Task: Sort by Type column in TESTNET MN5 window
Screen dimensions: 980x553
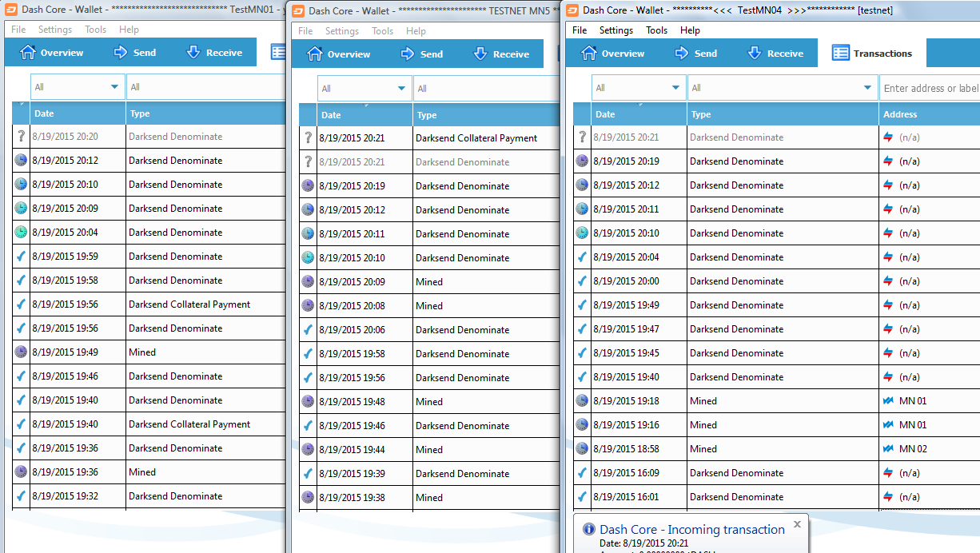Action: click(486, 115)
